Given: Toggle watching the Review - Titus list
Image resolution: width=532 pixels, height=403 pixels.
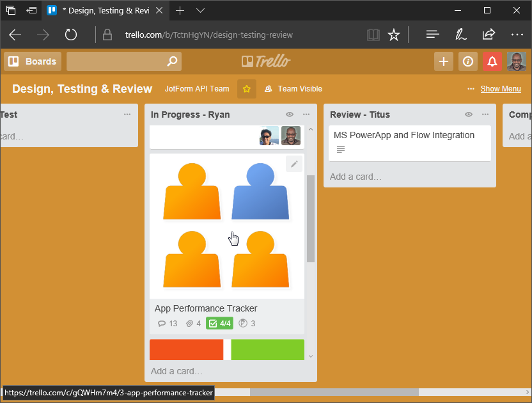Looking at the screenshot, I should [469, 115].
